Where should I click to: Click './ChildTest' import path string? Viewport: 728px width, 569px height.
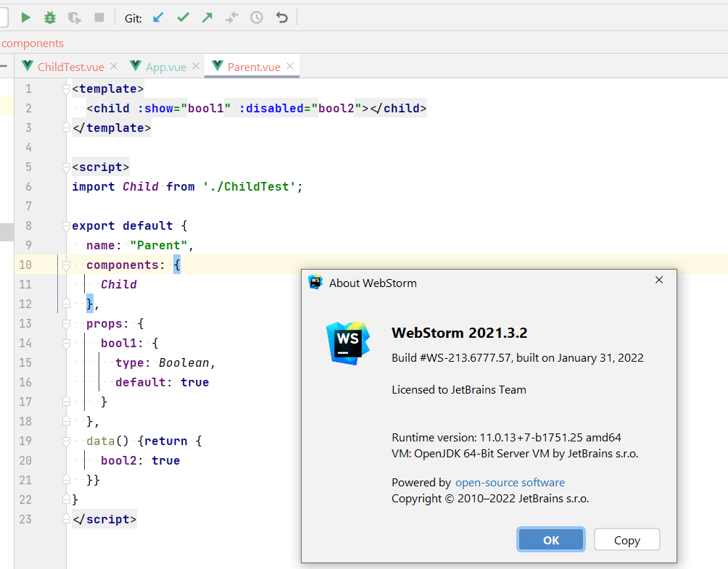(x=249, y=186)
